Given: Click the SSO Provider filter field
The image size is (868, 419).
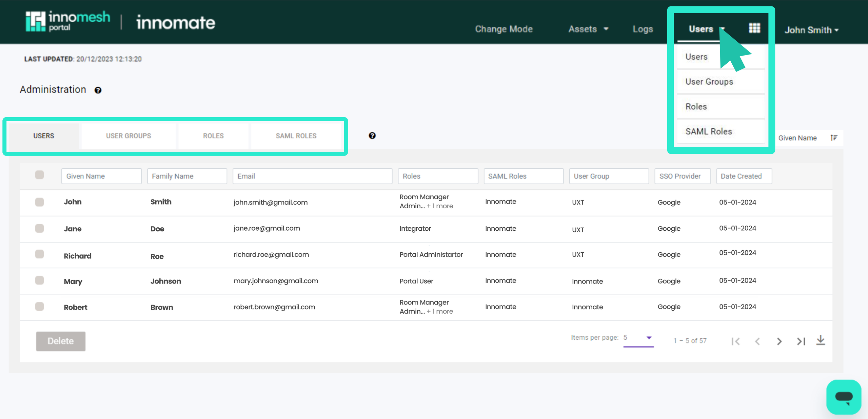Looking at the screenshot, I should tap(683, 176).
